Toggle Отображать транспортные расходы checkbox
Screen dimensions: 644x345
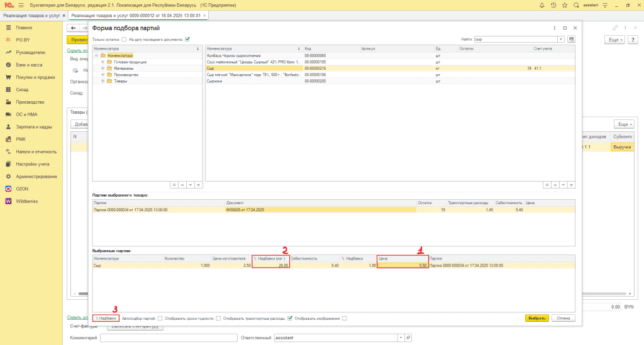pos(290,319)
